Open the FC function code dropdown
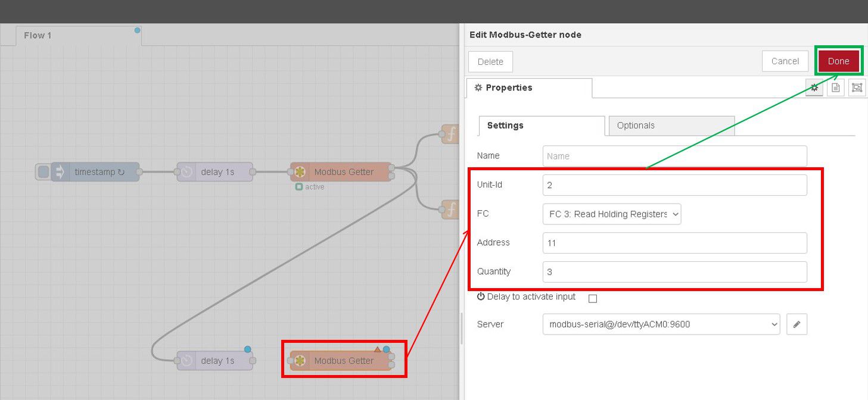Viewport: 868px width, 400px height. 611,214
